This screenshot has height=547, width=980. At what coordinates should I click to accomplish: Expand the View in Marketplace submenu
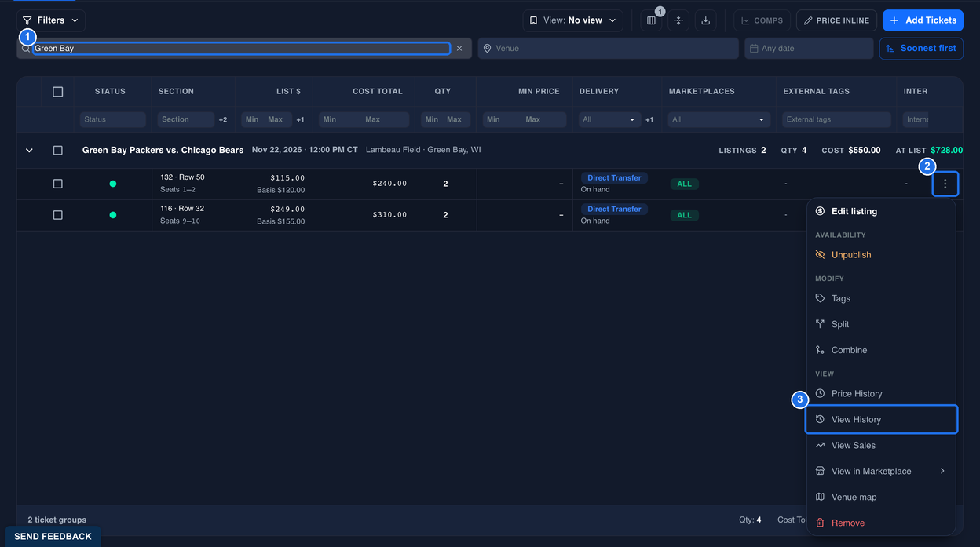(881, 472)
